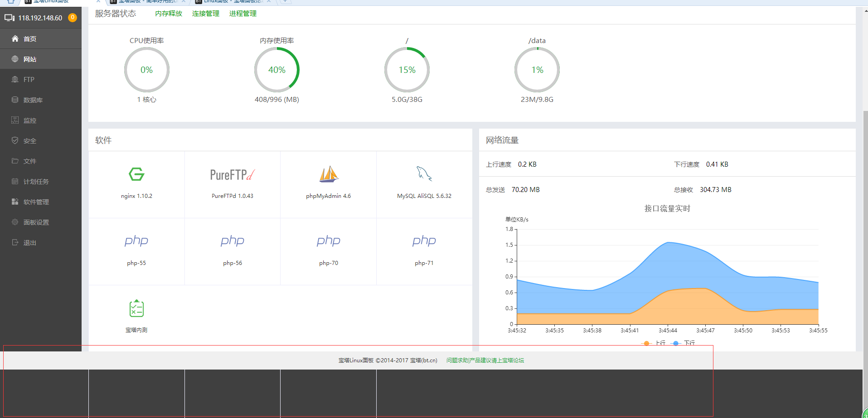Viewport: 868px width, 418px height.
Task: Click the 23M/9.8G data usage text
Action: point(537,100)
